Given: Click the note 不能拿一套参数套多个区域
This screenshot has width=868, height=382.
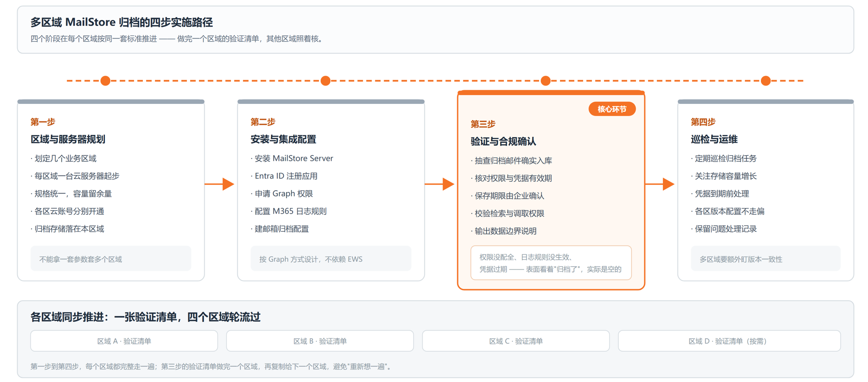Looking at the screenshot, I should [x=111, y=259].
